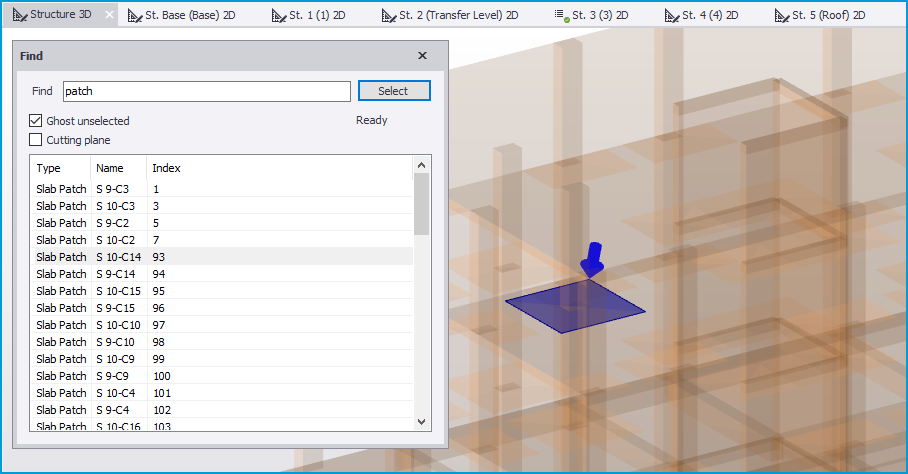908x474 pixels.
Task: Sort by the Name column header
Action: click(119, 168)
